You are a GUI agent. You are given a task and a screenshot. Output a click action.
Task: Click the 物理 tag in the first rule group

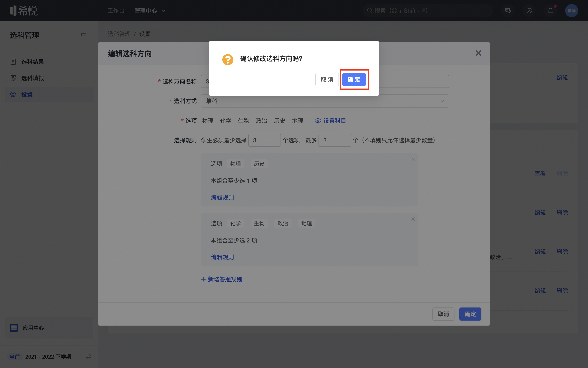tap(235, 164)
